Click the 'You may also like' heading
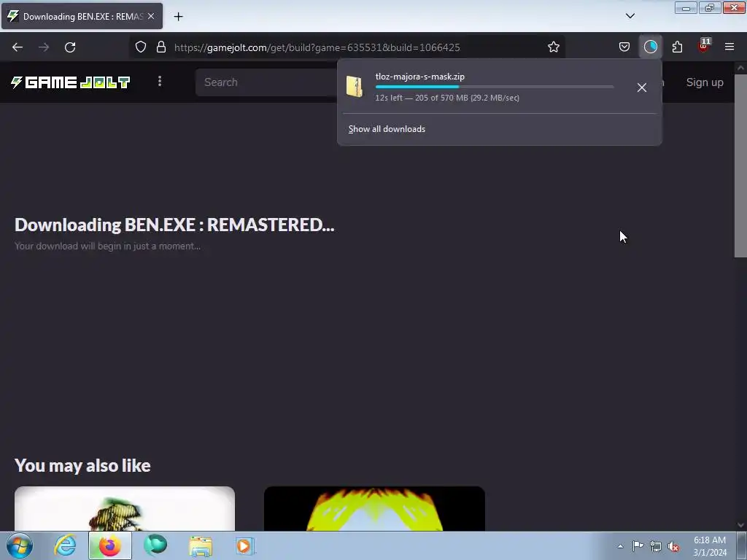 82,466
